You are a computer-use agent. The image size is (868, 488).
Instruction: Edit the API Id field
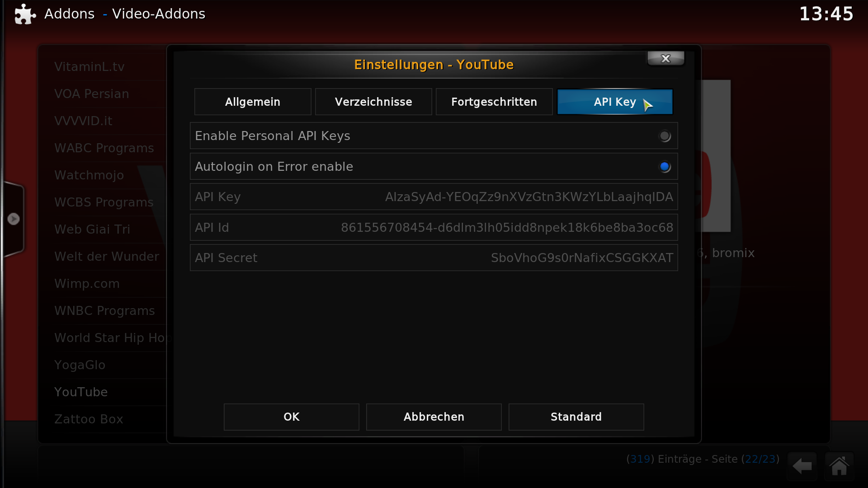tap(434, 227)
